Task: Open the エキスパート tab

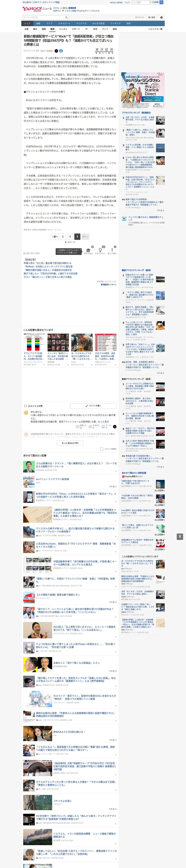Action: [64, 24]
